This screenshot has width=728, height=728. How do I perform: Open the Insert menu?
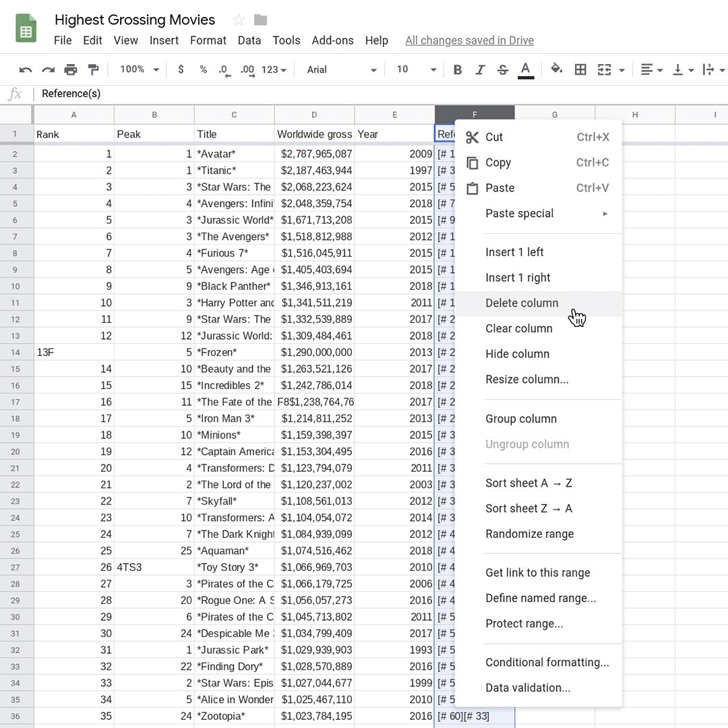[x=164, y=40]
